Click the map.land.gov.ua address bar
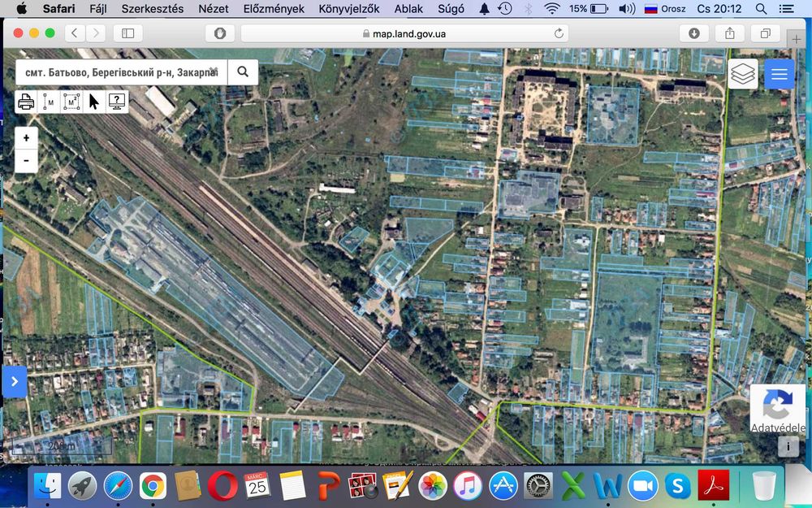This screenshot has height=508, width=812. [x=404, y=33]
